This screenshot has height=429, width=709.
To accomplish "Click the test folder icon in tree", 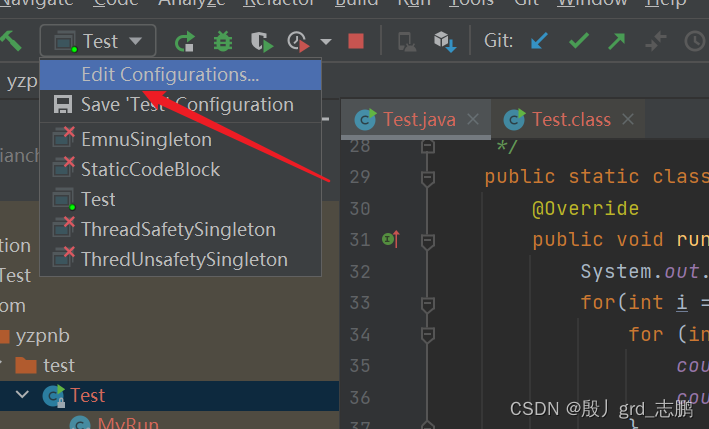I will coord(26,365).
